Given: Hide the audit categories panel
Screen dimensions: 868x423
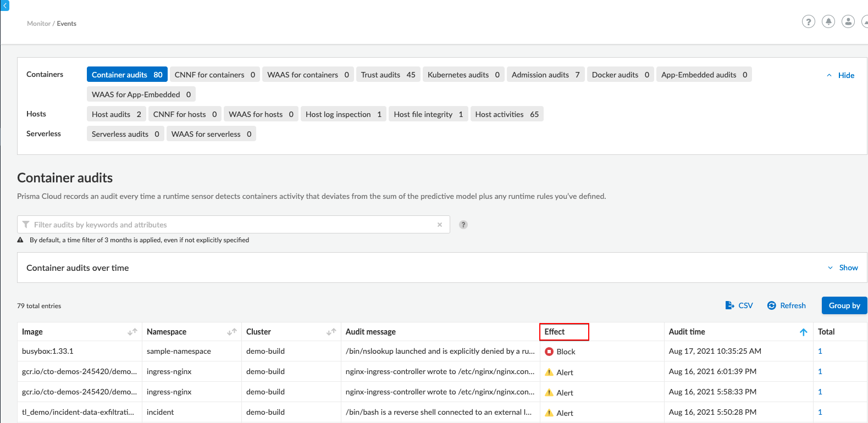Looking at the screenshot, I should pyautogui.click(x=841, y=75).
